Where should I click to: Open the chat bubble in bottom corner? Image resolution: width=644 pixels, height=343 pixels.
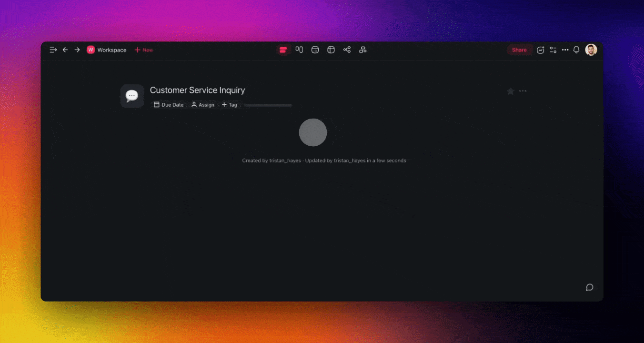click(589, 287)
